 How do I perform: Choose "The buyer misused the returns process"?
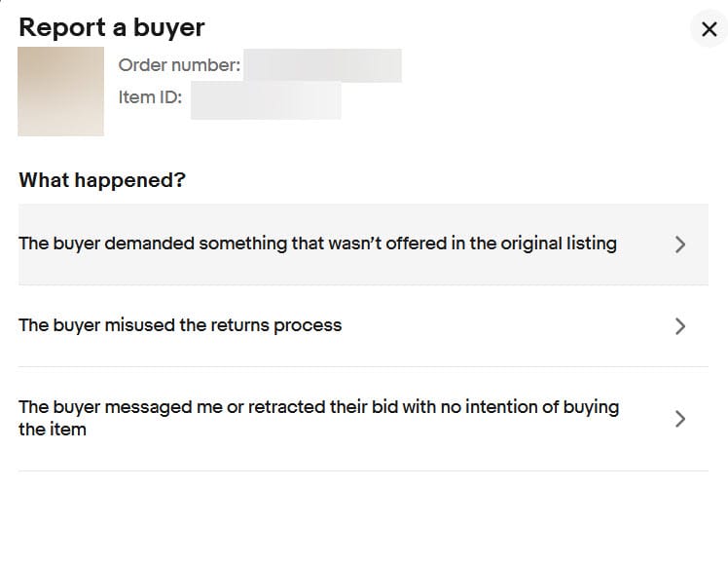180,325
